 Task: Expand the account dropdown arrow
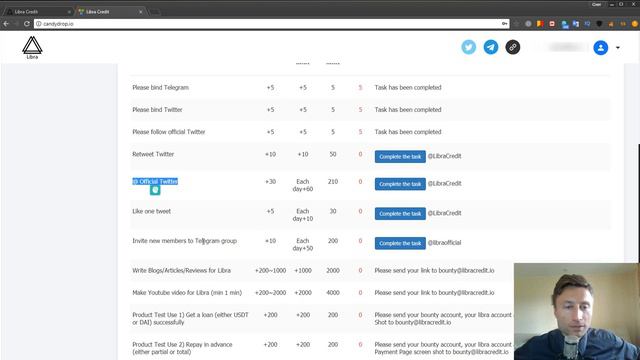pyautogui.click(x=618, y=48)
